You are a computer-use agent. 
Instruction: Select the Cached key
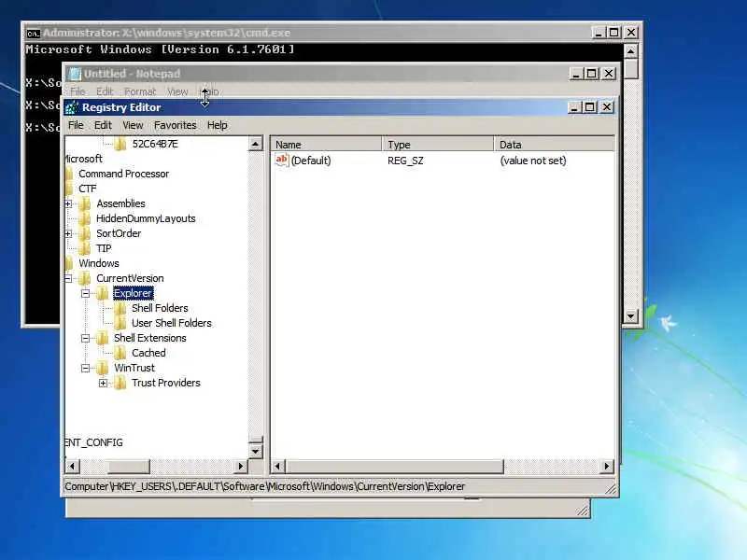pyautogui.click(x=148, y=353)
